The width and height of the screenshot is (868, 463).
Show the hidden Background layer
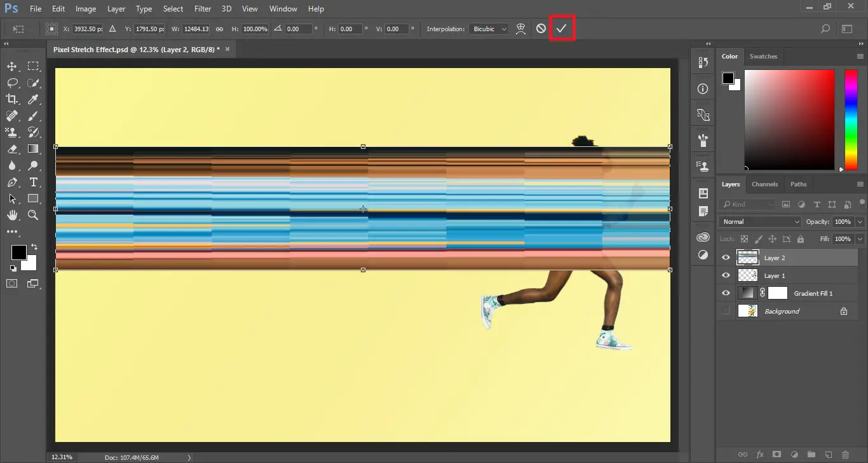click(x=725, y=311)
